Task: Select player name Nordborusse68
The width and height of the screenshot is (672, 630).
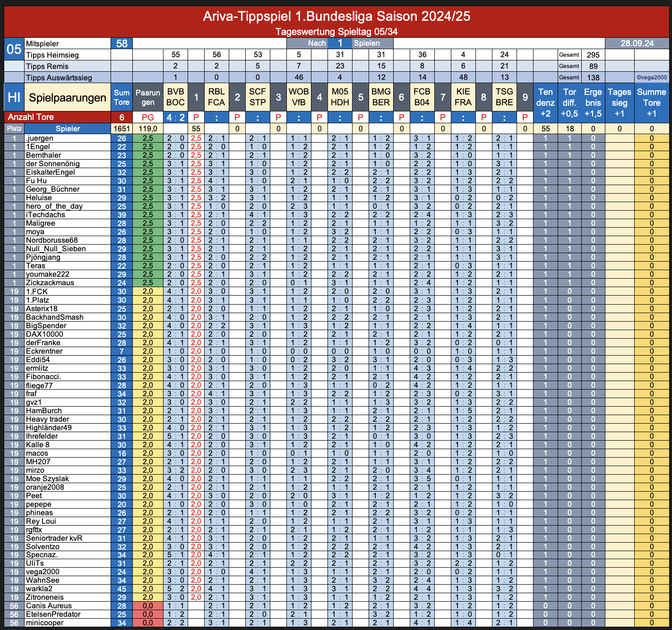Action: coord(52,240)
